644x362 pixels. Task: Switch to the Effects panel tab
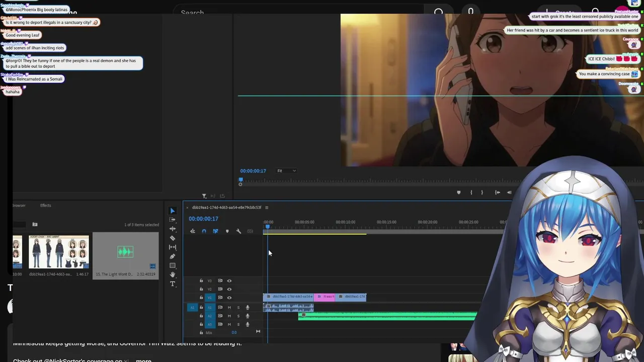tap(45, 205)
